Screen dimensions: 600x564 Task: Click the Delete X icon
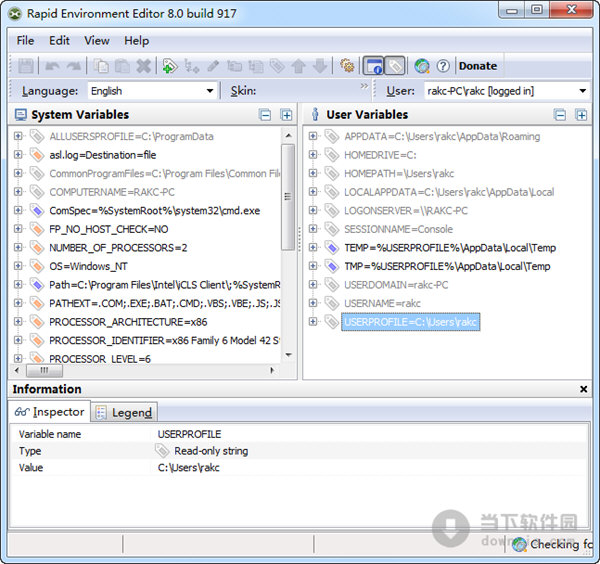[144, 66]
